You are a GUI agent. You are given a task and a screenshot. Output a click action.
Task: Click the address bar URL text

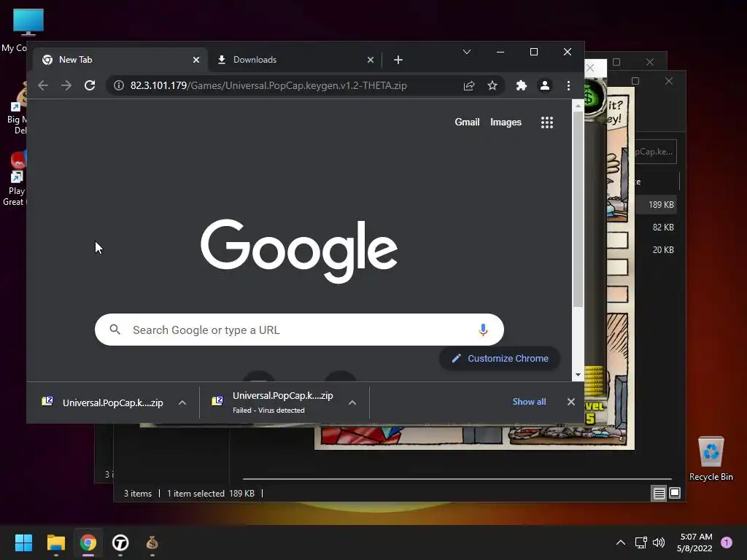(x=268, y=85)
